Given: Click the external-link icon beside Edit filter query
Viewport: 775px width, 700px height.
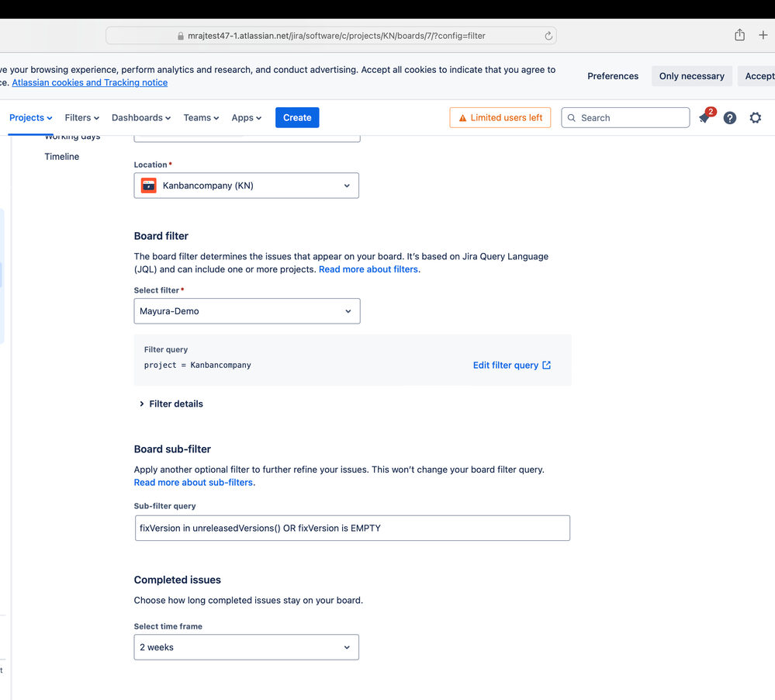Looking at the screenshot, I should (x=547, y=365).
